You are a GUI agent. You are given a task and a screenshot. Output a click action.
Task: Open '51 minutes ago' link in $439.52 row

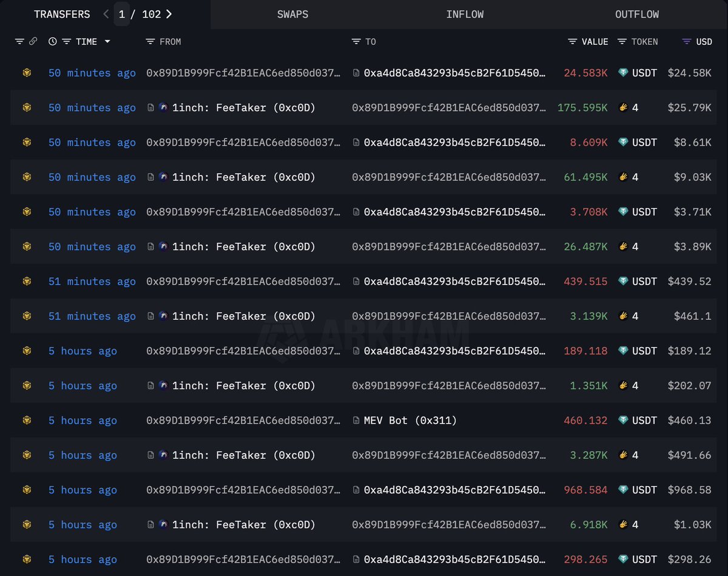[x=92, y=282]
